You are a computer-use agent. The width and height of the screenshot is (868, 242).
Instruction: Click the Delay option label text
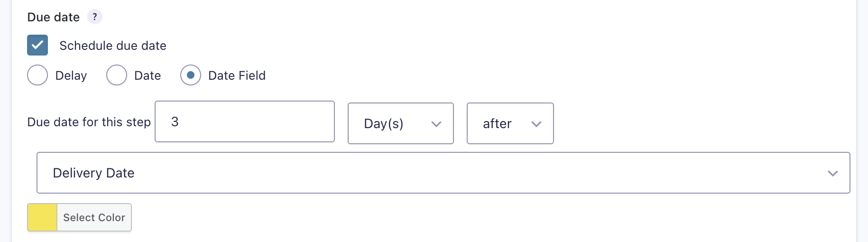tap(71, 75)
